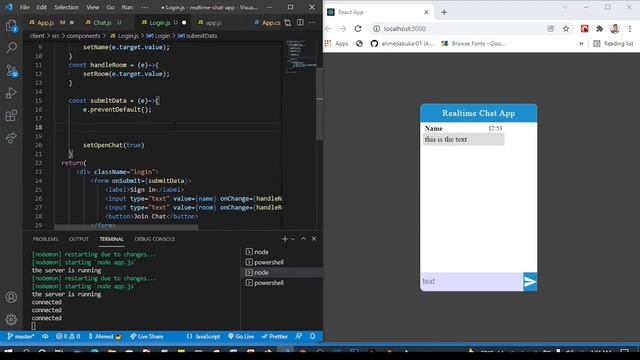Screen dimensions: 640x360
Task: Click the share page icon in the address bar
Action: pyautogui.click(x=551, y=29)
